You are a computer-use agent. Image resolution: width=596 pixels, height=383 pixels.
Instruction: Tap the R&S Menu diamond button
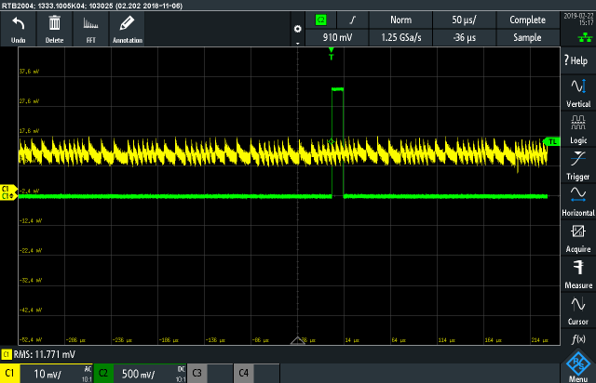[578, 366]
